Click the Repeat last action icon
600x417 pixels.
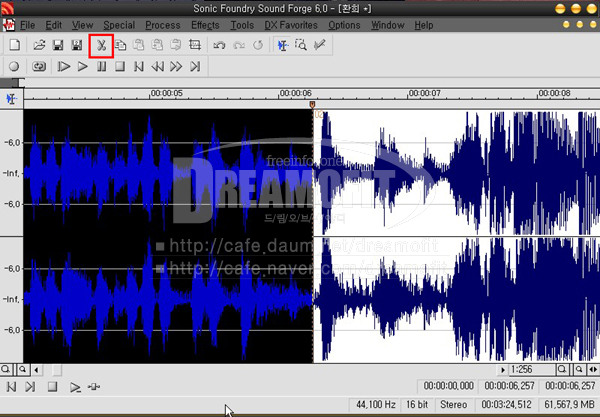coord(258,45)
